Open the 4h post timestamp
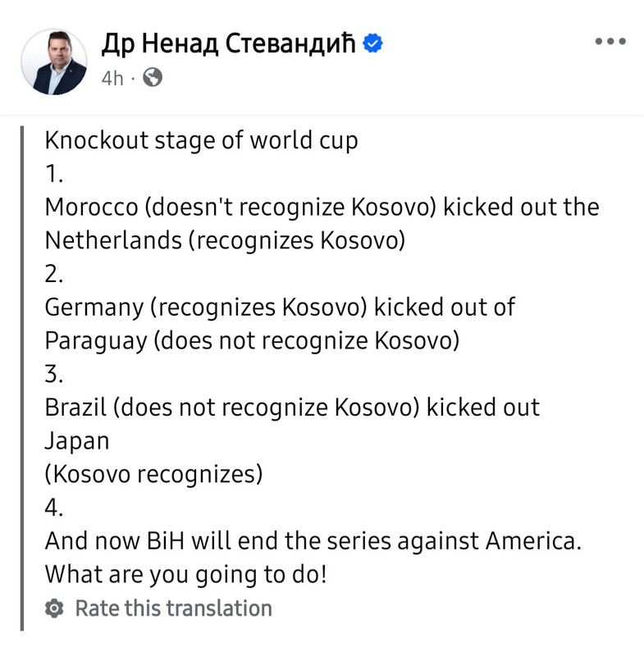 click(112, 78)
